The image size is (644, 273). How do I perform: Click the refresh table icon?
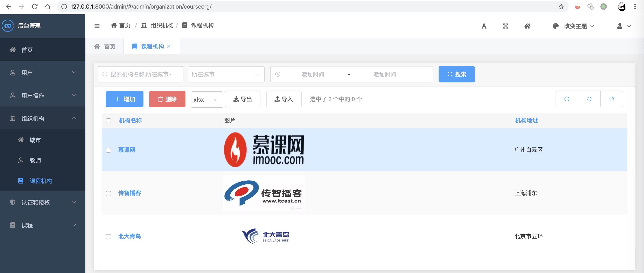(589, 99)
